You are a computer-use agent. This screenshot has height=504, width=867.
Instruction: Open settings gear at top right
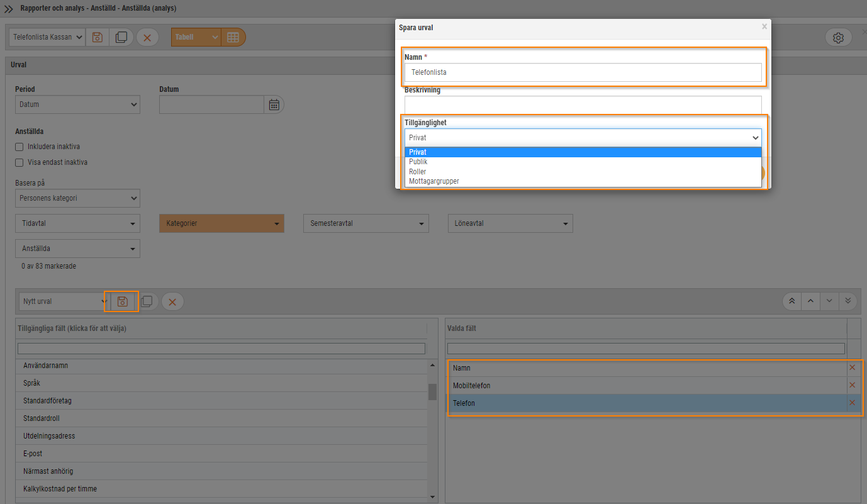coord(838,38)
